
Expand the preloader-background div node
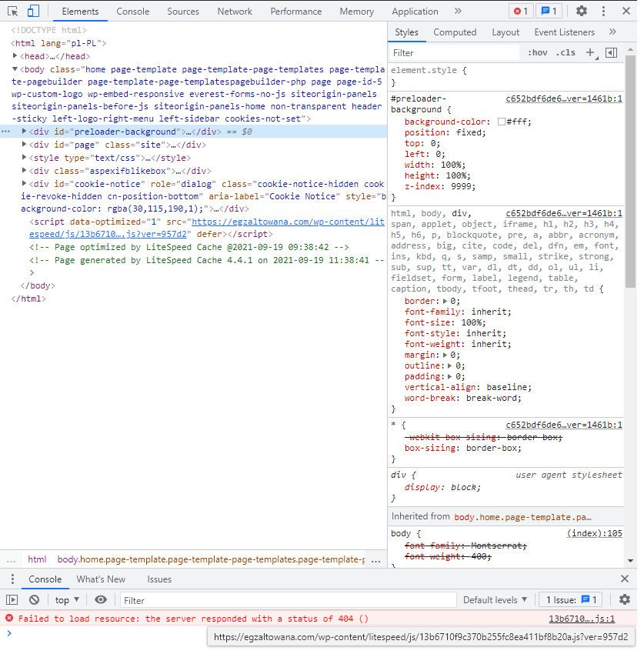[x=24, y=132]
